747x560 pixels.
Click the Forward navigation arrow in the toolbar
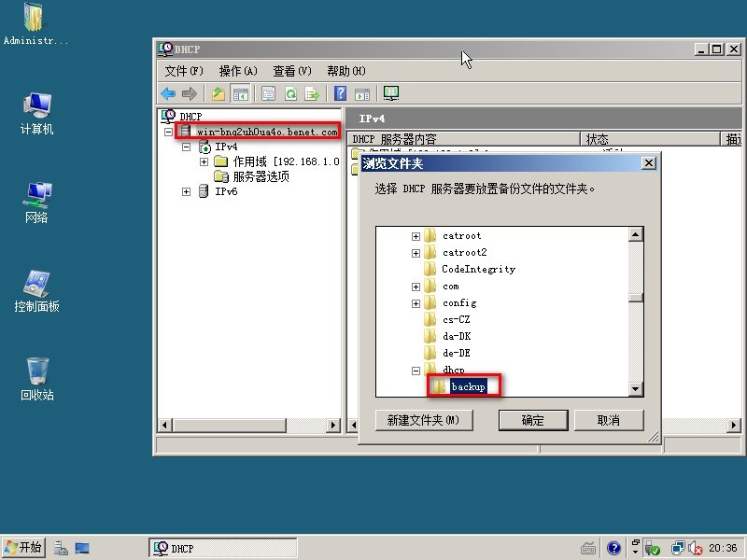coord(190,92)
